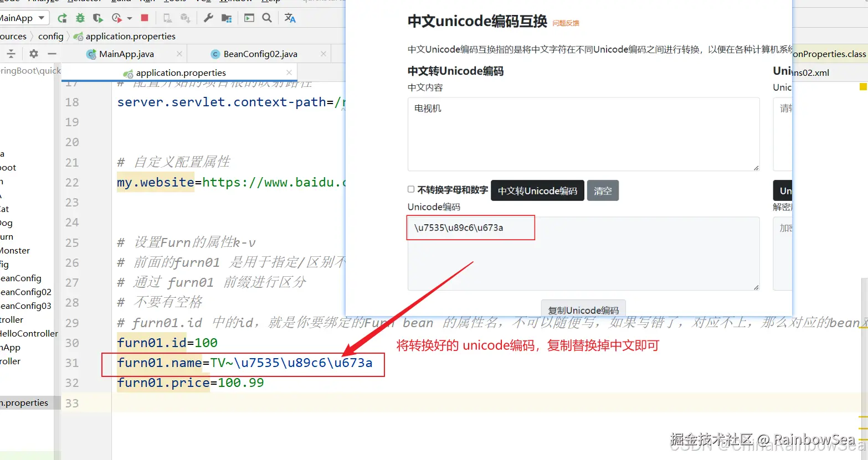868x460 pixels.
Task: Start debugging with the green bug icon
Action: (80, 18)
